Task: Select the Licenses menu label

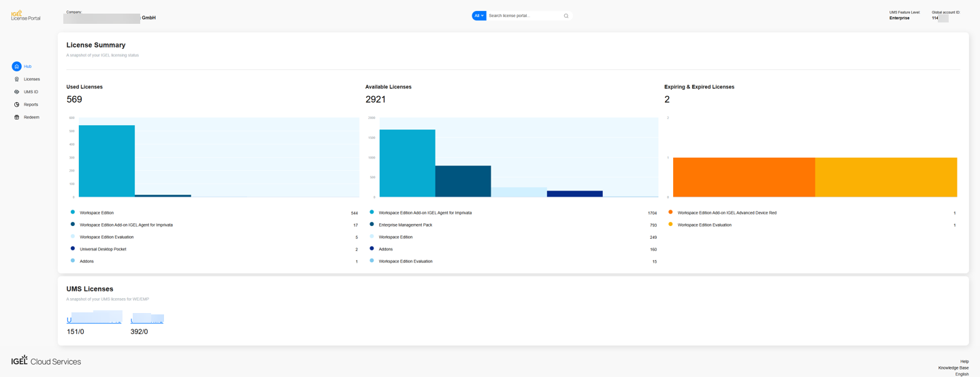Action: (x=32, y=79)
